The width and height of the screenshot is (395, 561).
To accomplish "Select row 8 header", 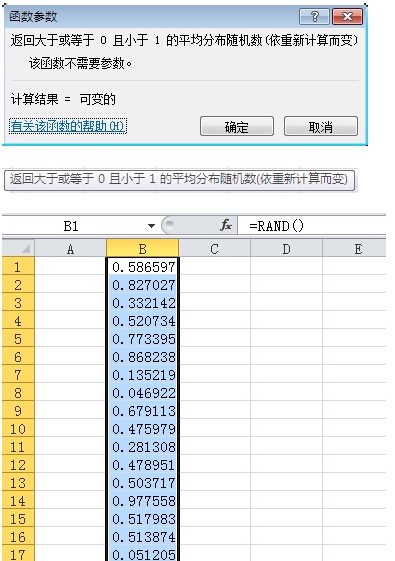I will pyautogui.click(x=18, y=392).
